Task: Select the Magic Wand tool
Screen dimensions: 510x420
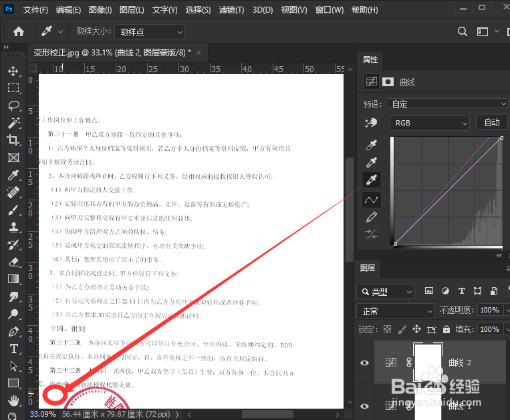Action: click(13, 123)
